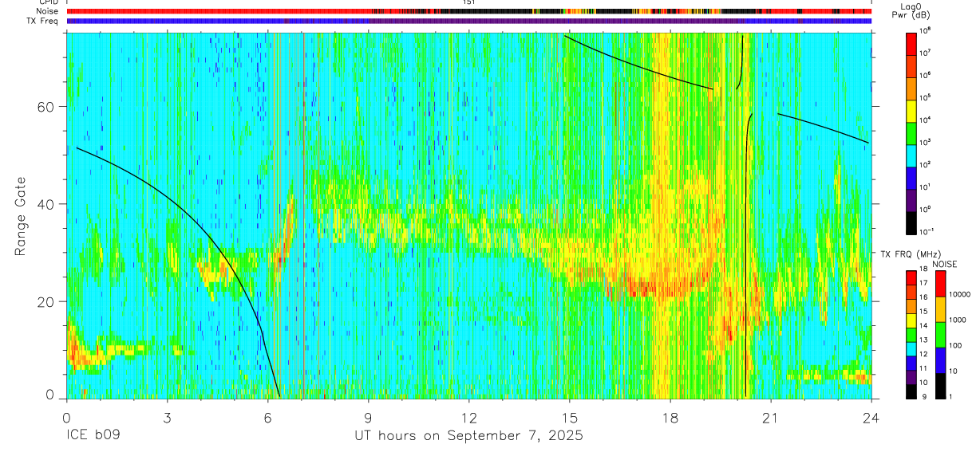Click the x-axis tick label '15'
This screenshot has height=452, width=980.
tap(569, 418)
